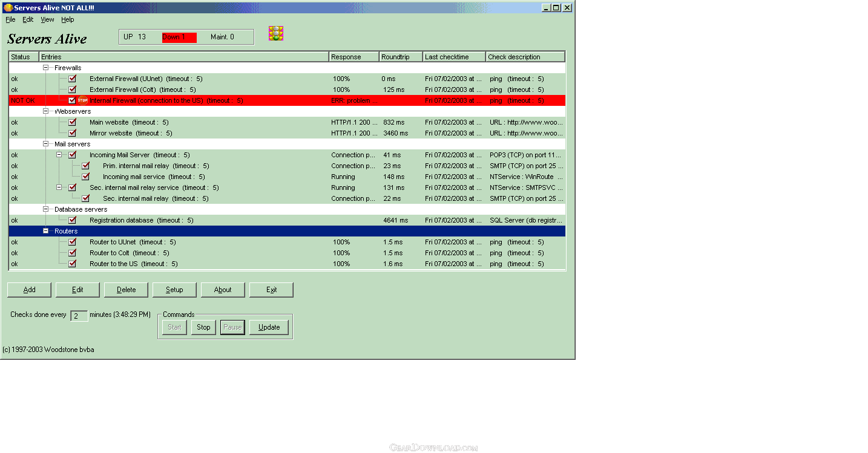868x453 pixels.
Task: Click the red Down 1 indicator
Action: pos(179,37)
